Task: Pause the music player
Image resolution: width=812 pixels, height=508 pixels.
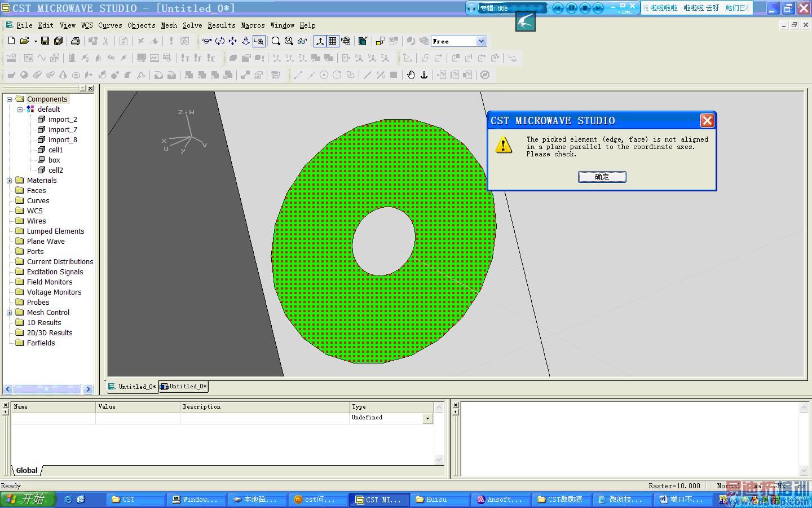Action: (571, 8)
